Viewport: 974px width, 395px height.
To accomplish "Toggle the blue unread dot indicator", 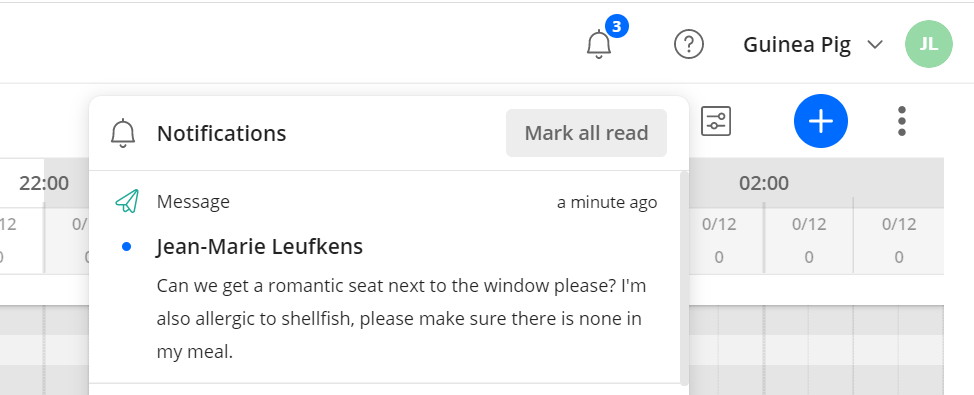I will click(127, 247).
